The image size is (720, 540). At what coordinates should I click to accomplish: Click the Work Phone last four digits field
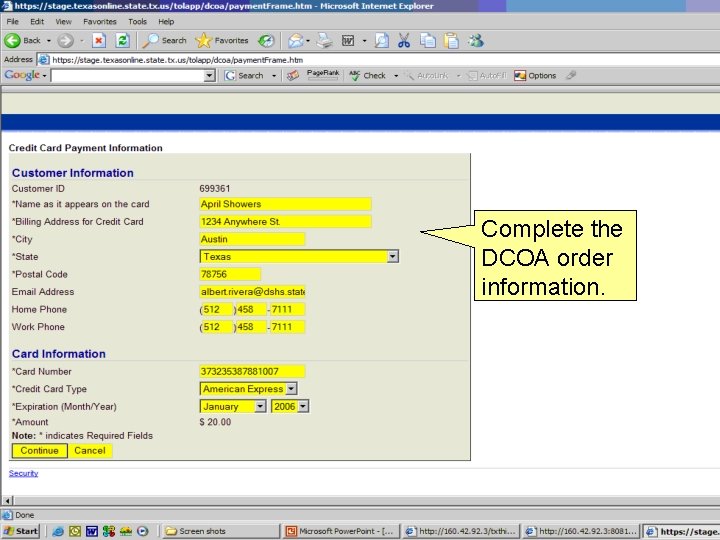point(287,326)
